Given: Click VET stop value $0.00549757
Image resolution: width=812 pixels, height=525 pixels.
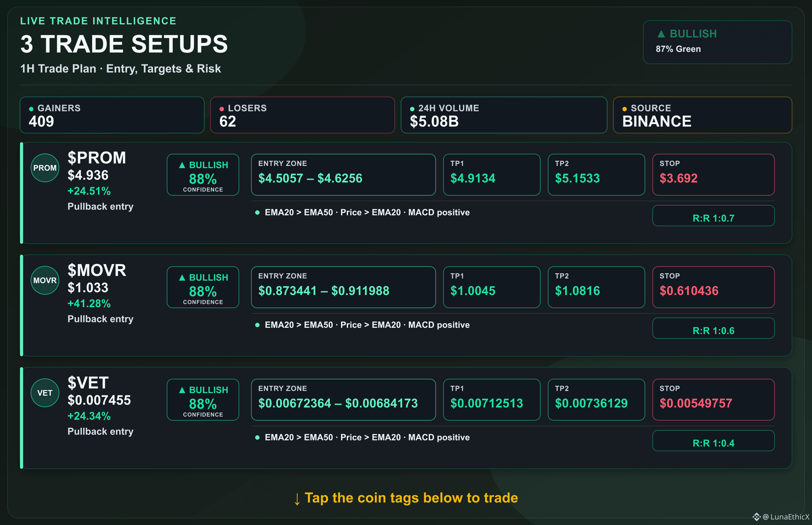Looking at the screenshot, I should tap(696, 403).
